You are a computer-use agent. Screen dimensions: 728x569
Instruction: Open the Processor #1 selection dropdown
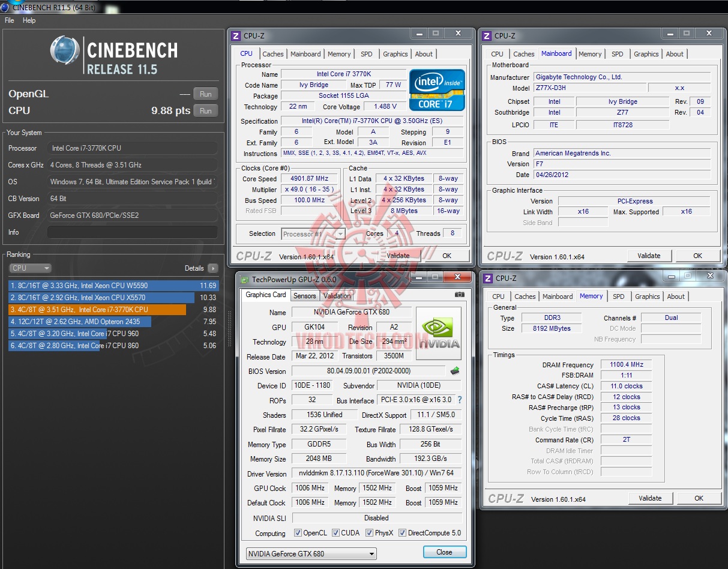(313, 234)
